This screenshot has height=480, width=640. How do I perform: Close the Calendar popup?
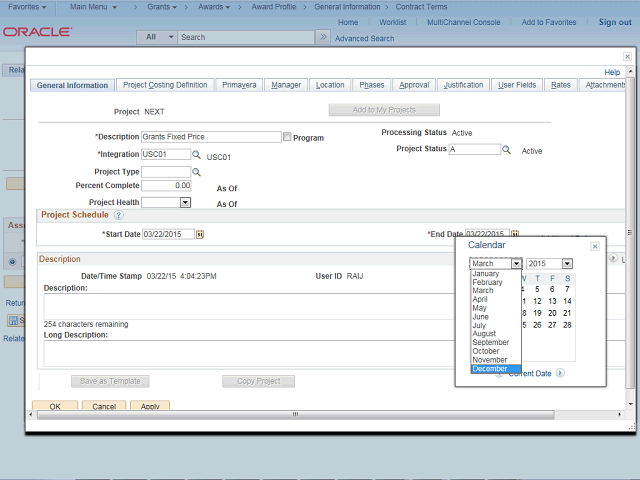coord(594,246)
